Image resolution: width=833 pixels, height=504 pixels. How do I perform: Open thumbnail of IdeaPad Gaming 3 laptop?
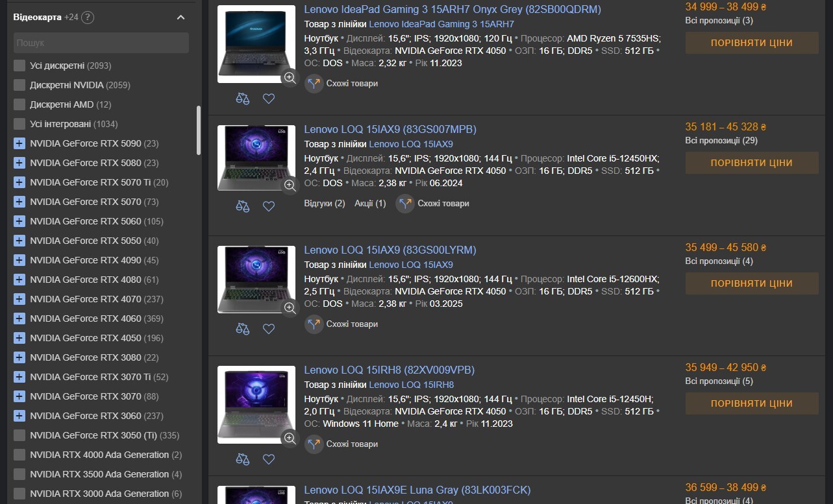click(x=256, y=44)
